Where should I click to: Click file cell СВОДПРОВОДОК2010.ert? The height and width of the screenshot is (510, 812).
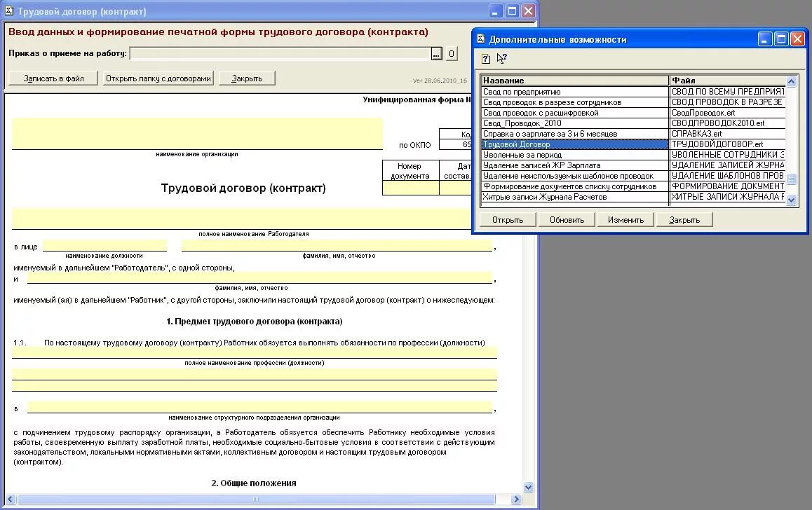(x=728, y=123)
